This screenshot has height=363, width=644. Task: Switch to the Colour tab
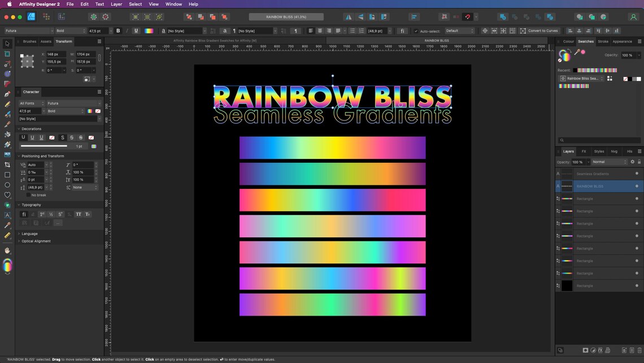tap(568, 41)
